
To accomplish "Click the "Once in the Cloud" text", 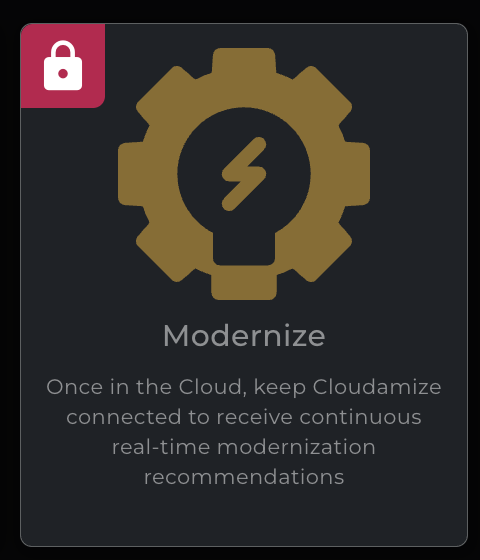I will point(144,387).
